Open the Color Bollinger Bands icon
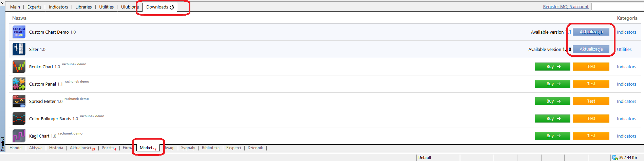 [19, 119]
